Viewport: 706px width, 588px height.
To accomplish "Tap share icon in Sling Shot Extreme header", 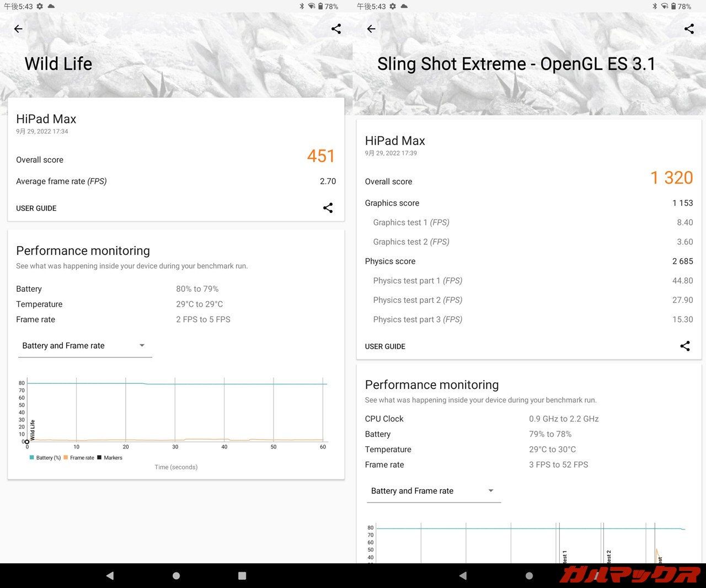I will (689, 29).
